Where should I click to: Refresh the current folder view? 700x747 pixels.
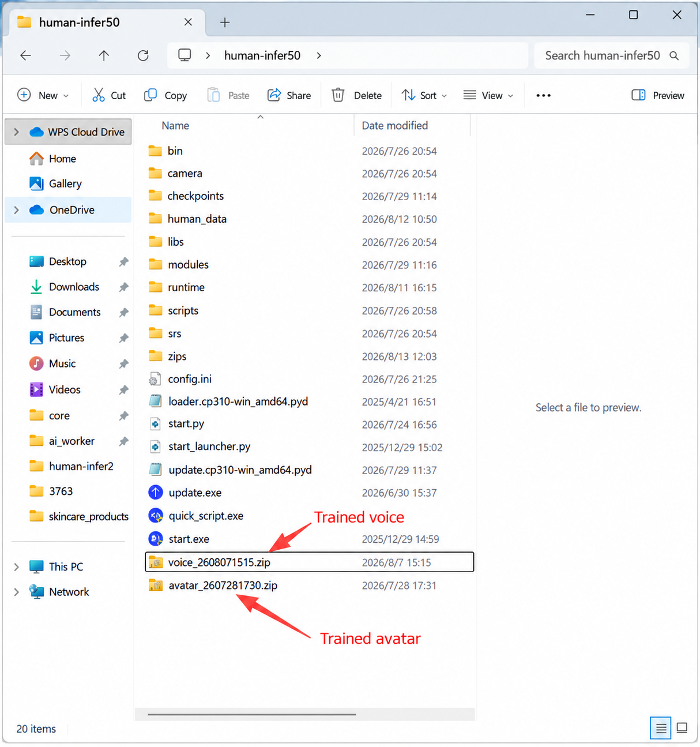point(143,55)
